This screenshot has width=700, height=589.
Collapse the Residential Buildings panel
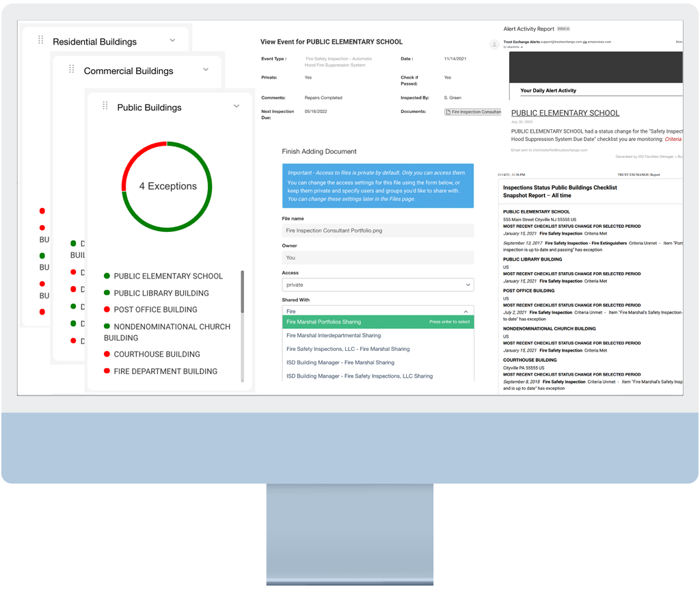[x=172, y=40]
